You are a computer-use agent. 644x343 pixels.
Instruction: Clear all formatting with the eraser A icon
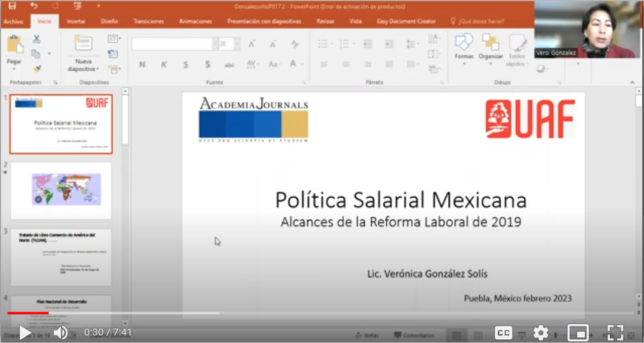pos(295,44)
